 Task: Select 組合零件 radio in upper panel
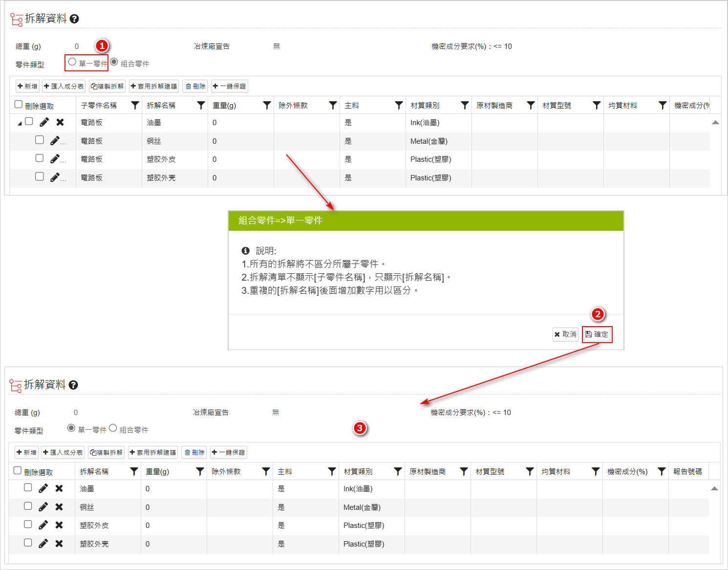(x=114, y=62)
